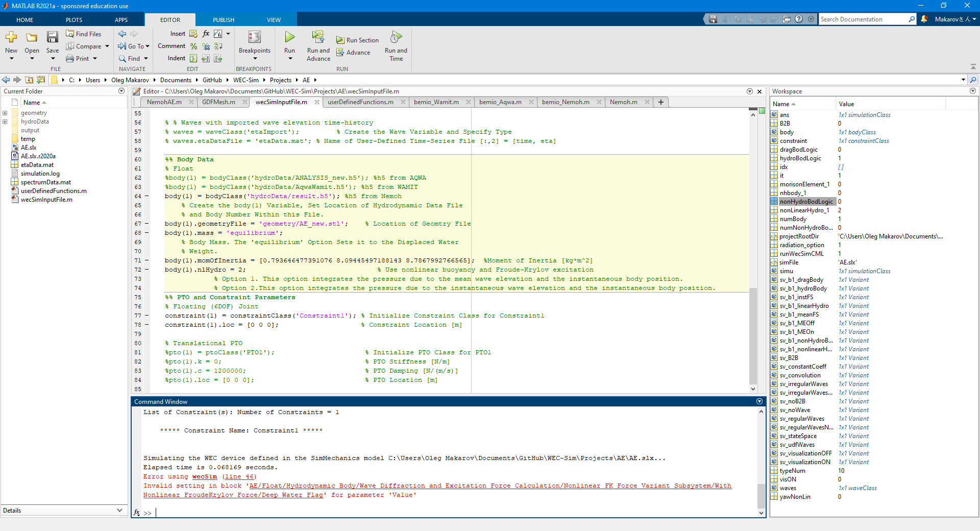The width and height of the screenshot is (980, 531).
Task: Switch to the PUBLISH ribbon tab
Action: tap(223, 19)
